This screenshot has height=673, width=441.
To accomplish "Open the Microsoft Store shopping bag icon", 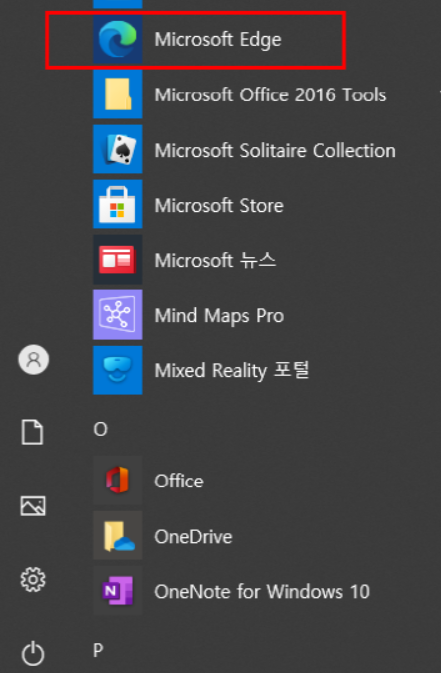I will pyautogui.click(x=118, y=204).
